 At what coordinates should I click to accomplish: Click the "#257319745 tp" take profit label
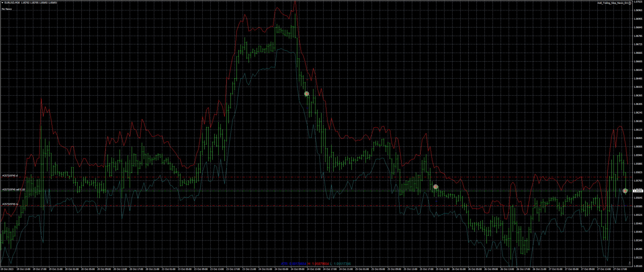tap(10, 204)
